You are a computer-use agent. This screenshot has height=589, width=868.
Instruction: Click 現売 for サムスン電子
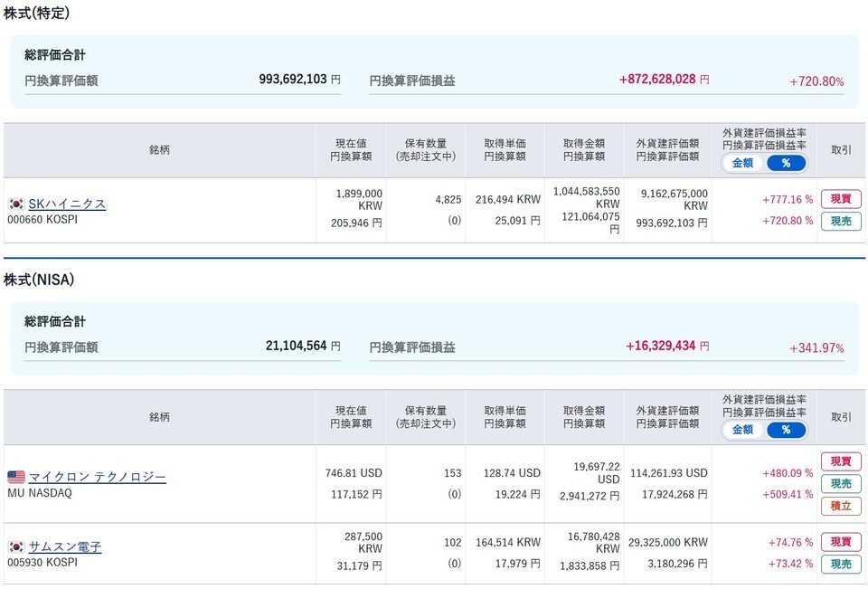pos(841,564)
